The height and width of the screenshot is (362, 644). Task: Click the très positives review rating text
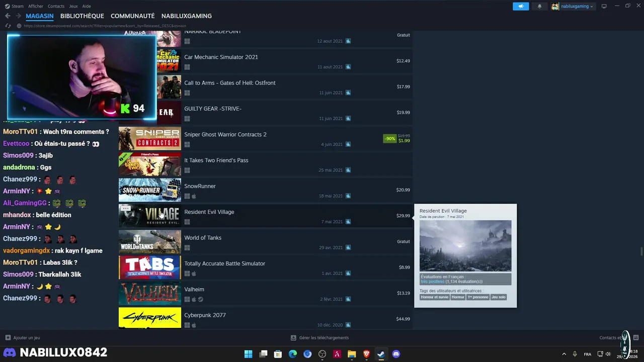432,282
